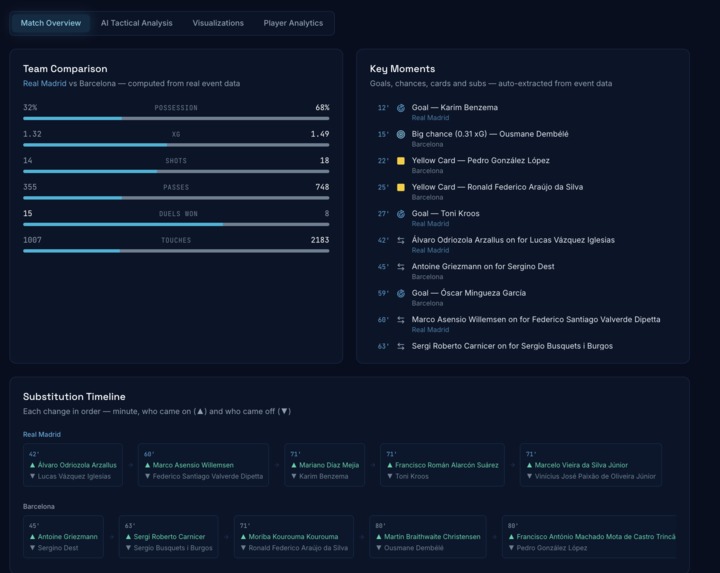The image size is (720, 573).
Task: Click substitution icon for Antoine Griezmann moment
Action: [x=401, y=267]
